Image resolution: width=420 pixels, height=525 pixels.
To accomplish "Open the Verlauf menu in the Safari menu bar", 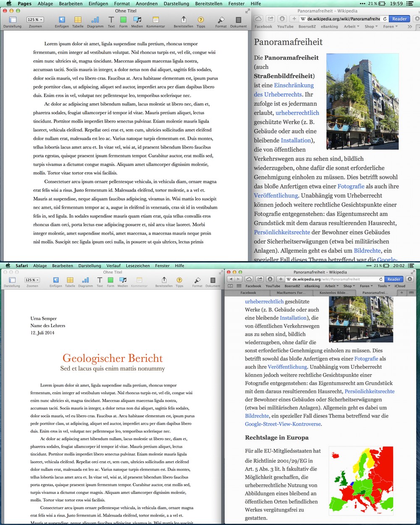I will pyautogui.click(x=113, y=265).
